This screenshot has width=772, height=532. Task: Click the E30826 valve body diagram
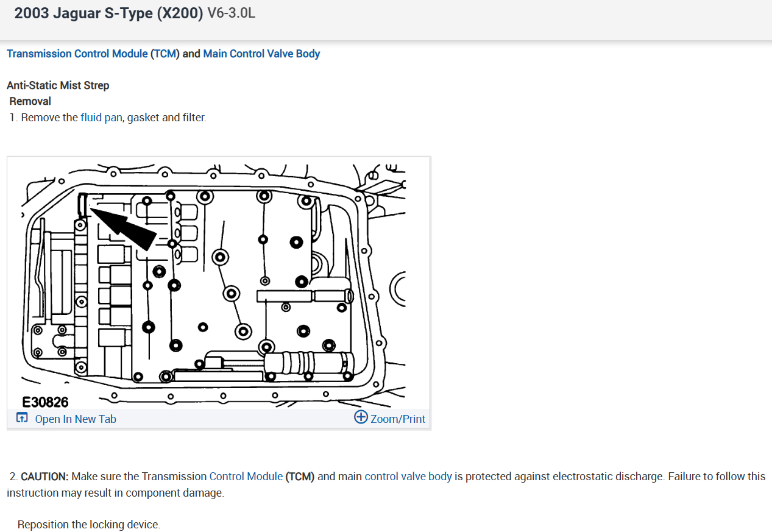(218, 282)
